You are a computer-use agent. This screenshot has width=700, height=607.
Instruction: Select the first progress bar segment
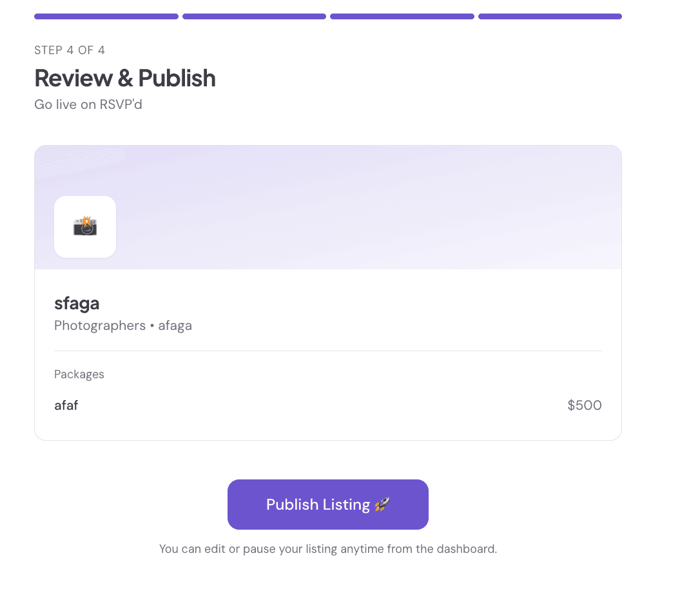pyautogui.click(x=106, y=17)
